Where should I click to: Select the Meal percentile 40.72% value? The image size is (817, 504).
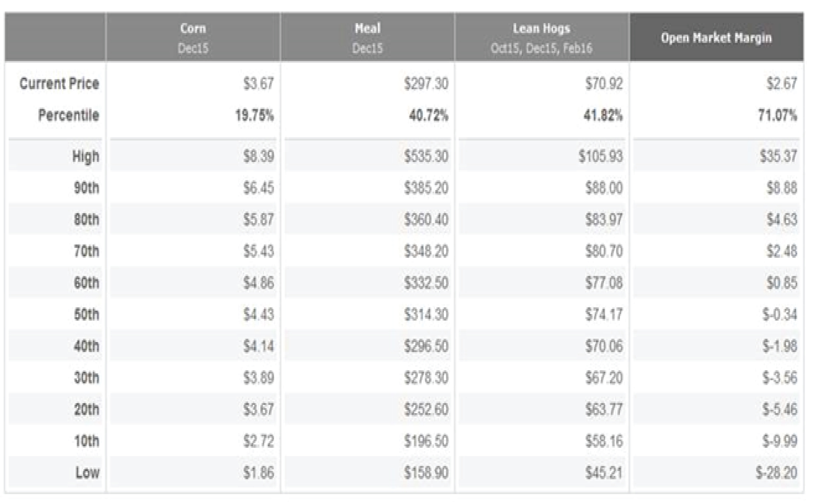point(428,115)
